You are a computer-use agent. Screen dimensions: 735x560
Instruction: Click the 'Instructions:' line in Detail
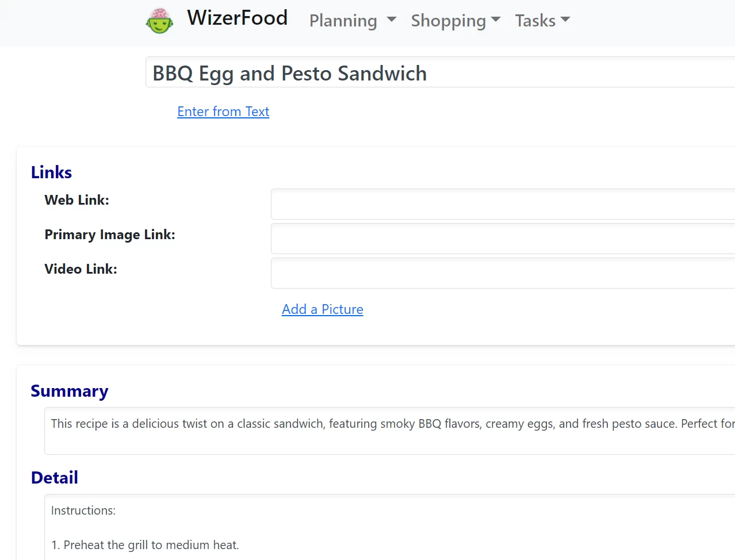(83, 511)
